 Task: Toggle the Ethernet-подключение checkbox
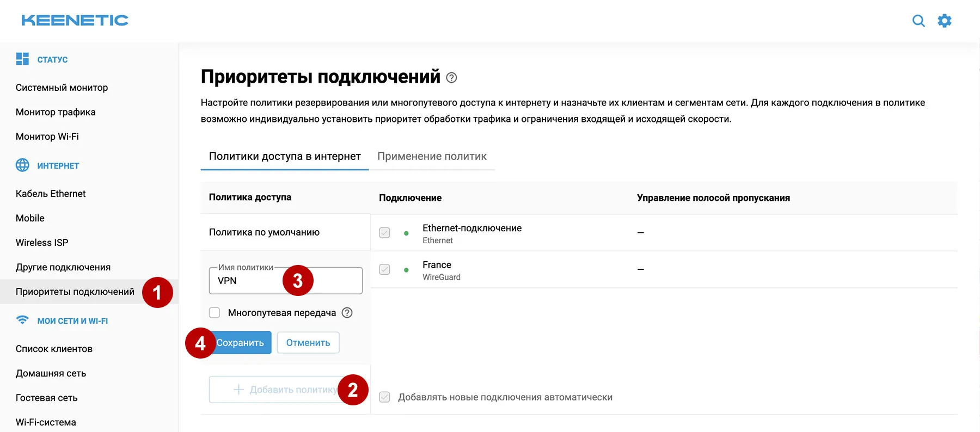coord(384,233)
